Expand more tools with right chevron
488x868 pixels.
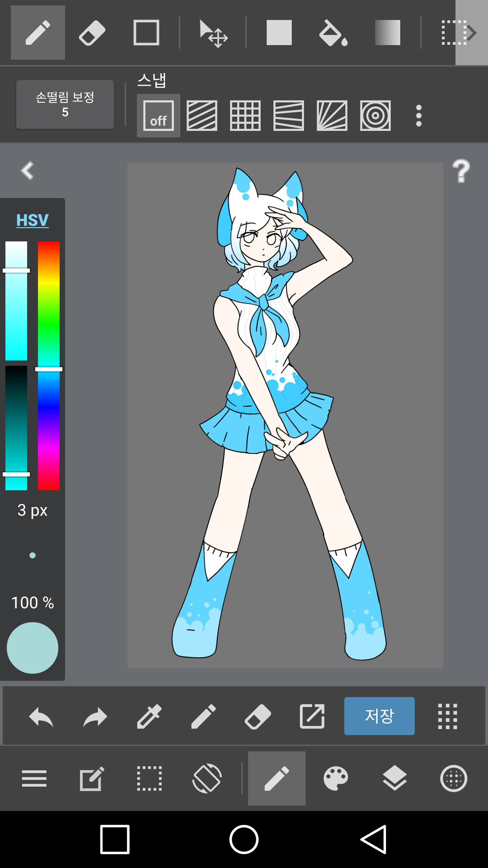472,33
